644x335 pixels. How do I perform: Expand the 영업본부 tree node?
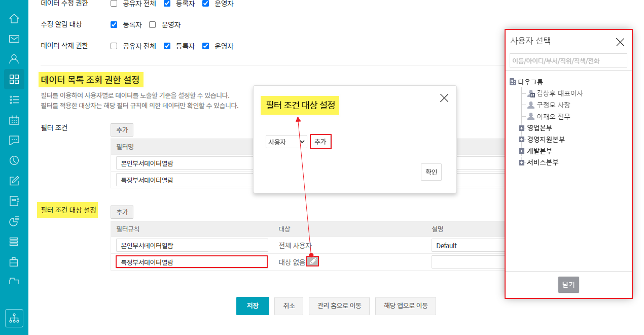pos(521,128)
